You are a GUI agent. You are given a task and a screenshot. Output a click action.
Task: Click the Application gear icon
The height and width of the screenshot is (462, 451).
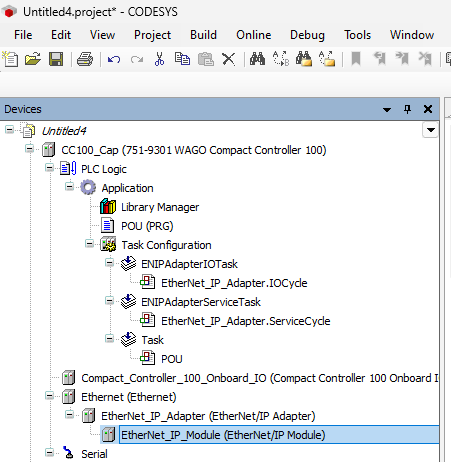click(x=88, y=188)
